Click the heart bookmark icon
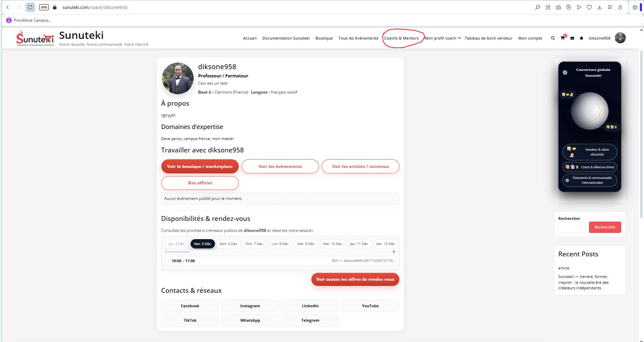Screen dimensions: 644x342 point(589,7)
